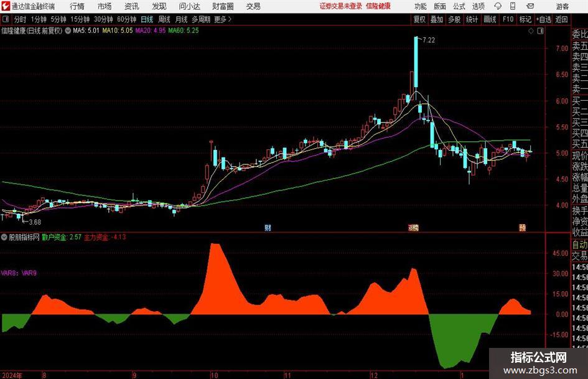
Task: Click the 标记 mark button
Action: click(525, 19)
